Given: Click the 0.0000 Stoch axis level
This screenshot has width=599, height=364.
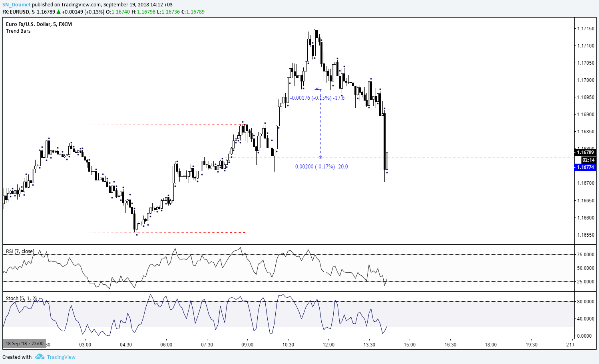Looking at the screenshot, I should click(x=584, y=336).
